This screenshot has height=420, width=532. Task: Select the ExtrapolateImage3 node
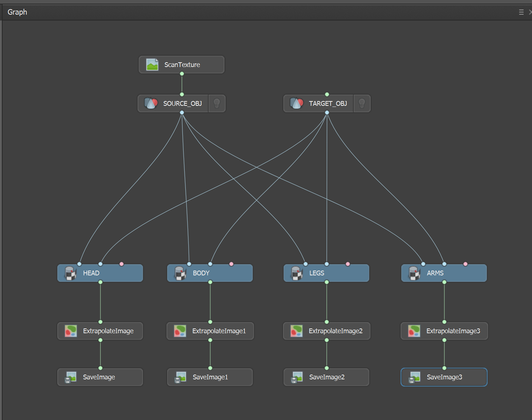444,331
